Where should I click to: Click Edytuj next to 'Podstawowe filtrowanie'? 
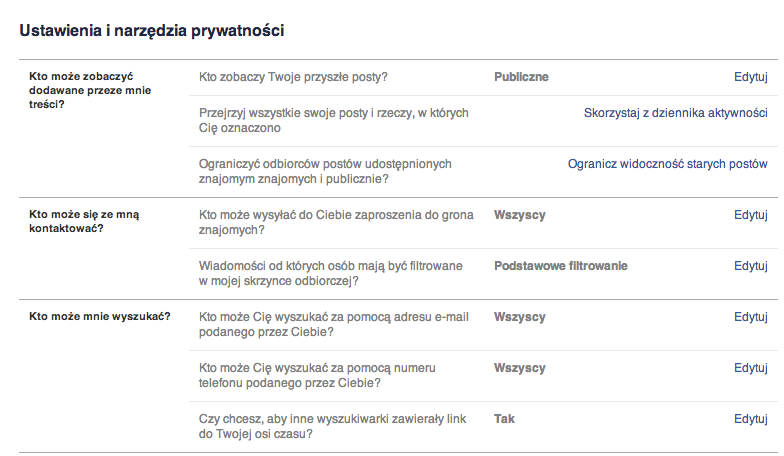tap(750, 266)
